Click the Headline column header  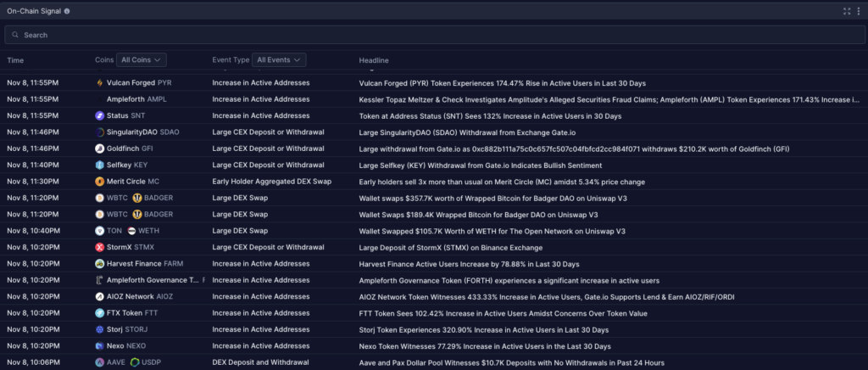(374, 60)
